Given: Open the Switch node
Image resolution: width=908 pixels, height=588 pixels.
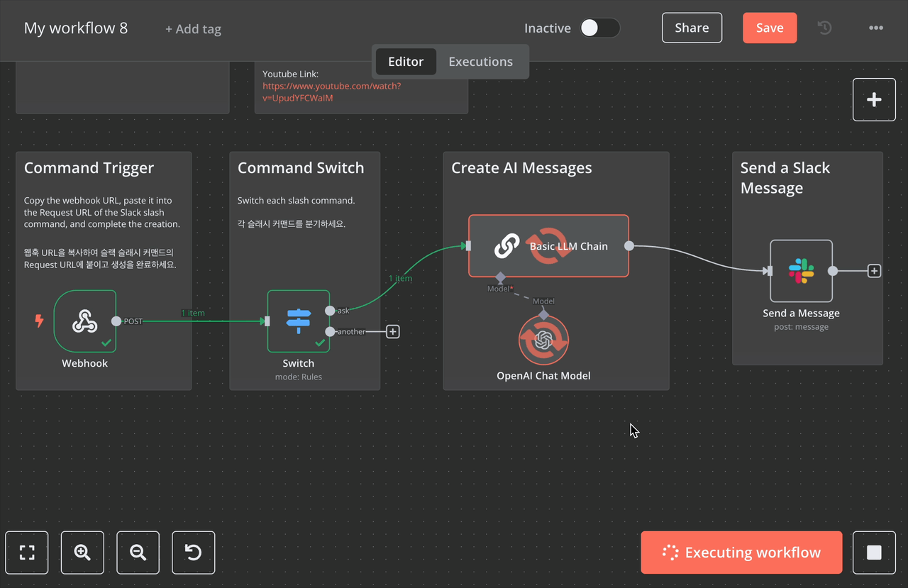Looking at the screenshot, I should click(298, 321).
